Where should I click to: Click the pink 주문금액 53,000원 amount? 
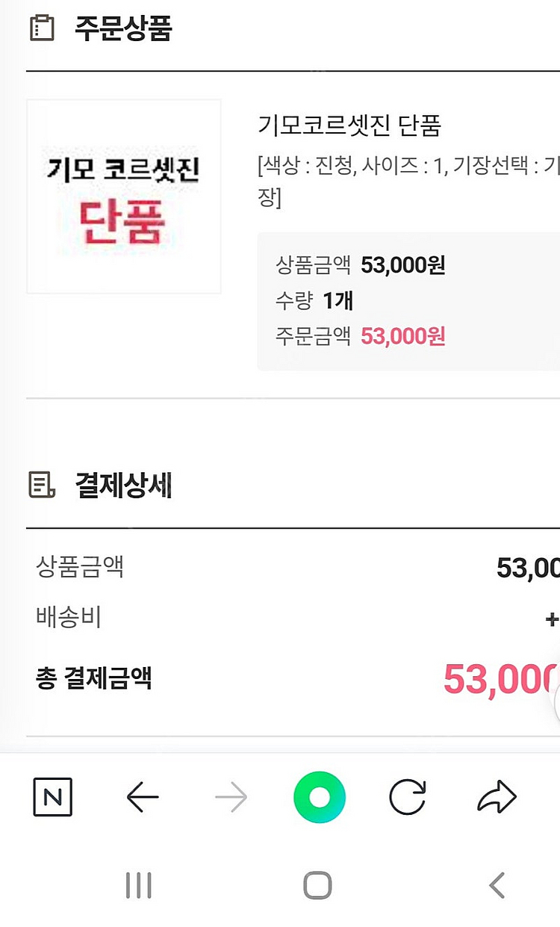(x=403, y=336)
